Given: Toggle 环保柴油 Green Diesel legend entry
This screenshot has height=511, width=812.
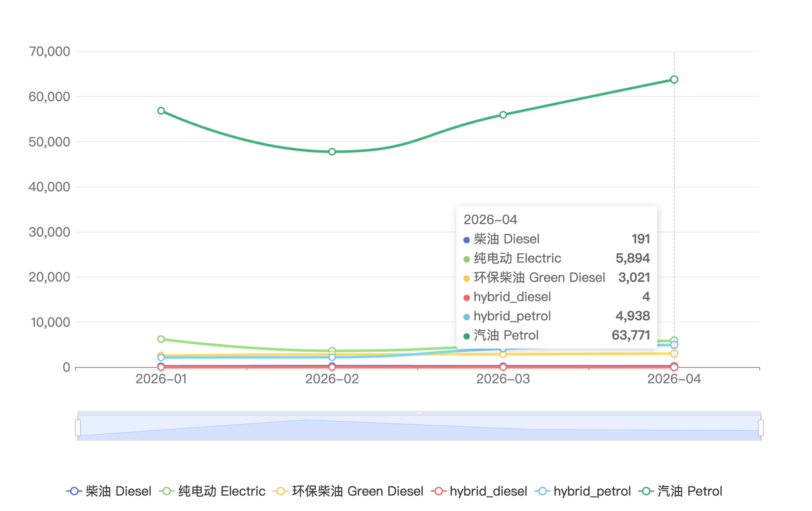Looking at the screenshot, I should click(x=349, y=491).
